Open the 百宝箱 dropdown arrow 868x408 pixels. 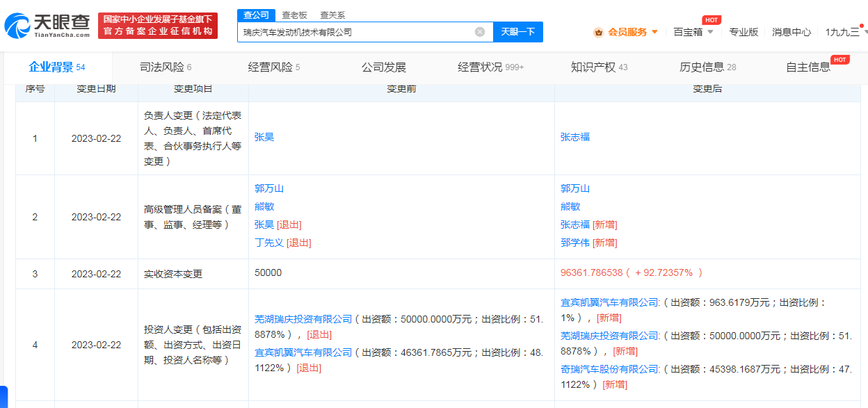click(710, 32)
